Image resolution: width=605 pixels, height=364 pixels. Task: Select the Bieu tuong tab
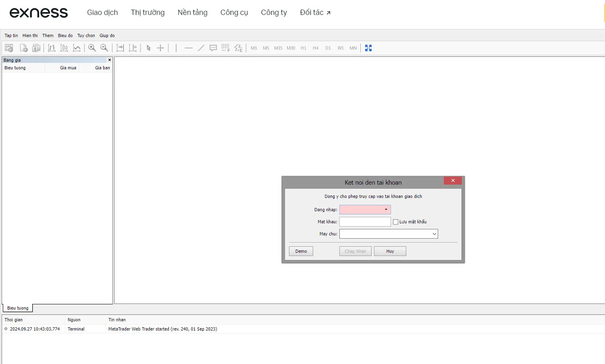[x=18, y=308]
